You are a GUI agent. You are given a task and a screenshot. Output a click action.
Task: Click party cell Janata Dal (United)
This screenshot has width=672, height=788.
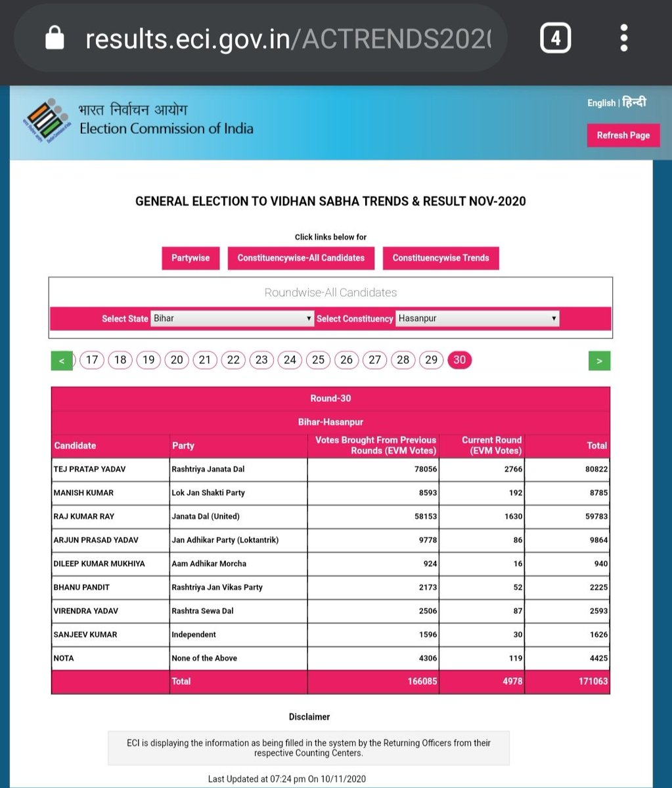click(204, 516)
